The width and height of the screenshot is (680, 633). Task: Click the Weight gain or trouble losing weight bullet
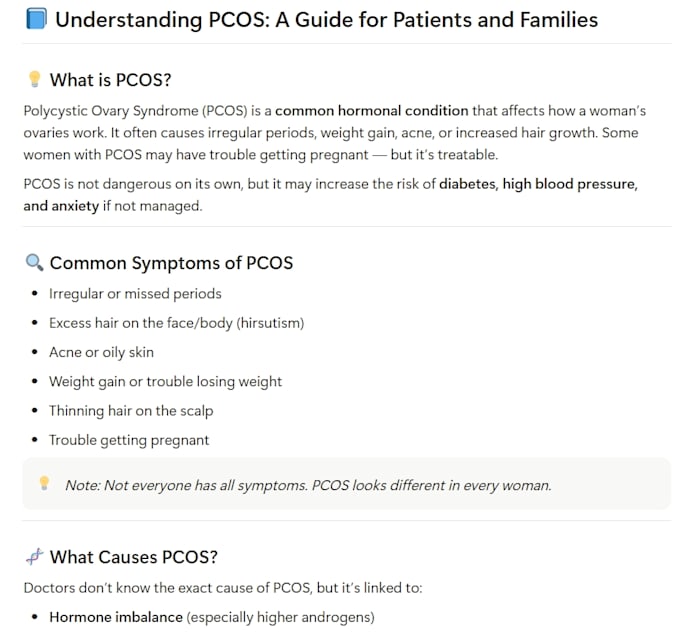click(x=165, y=382)
